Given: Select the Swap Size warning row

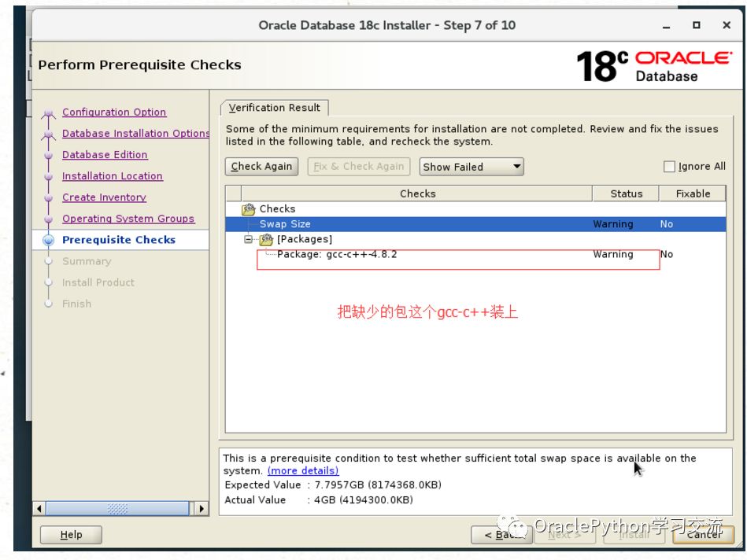Looking at the screenshot, I should [x=475, y=224].
